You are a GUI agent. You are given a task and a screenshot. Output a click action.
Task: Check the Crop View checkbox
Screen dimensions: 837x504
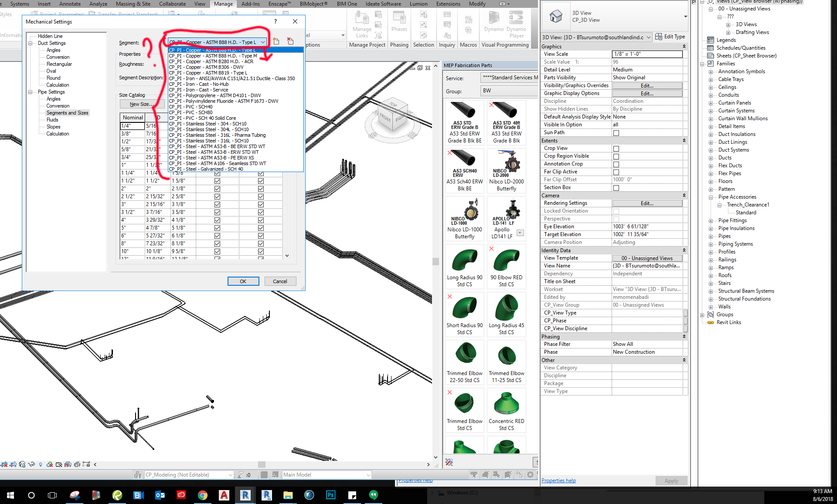[x=616, y=148]
